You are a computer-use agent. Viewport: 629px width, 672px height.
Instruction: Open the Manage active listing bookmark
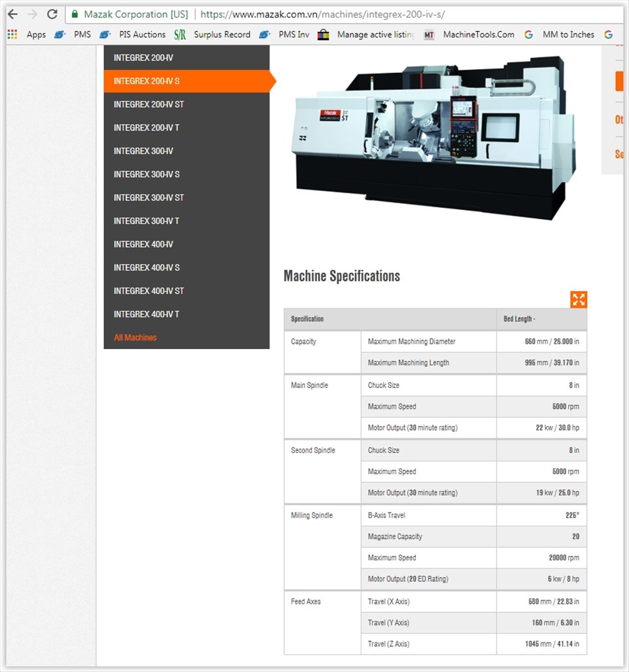(x=376, y=34)
